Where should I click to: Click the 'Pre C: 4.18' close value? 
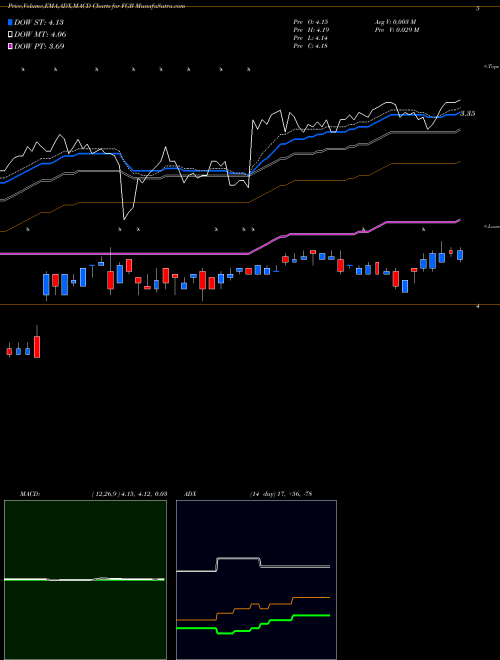pos(311,46)
